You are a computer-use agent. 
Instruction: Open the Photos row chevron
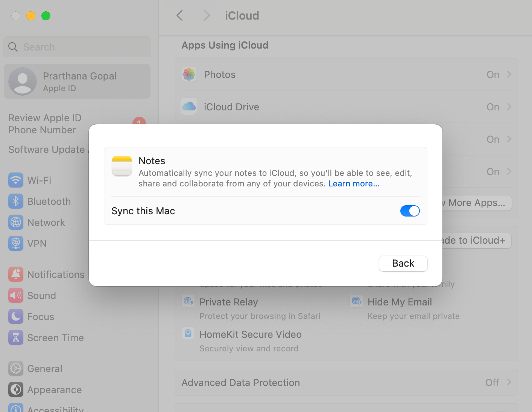point(509,74)
